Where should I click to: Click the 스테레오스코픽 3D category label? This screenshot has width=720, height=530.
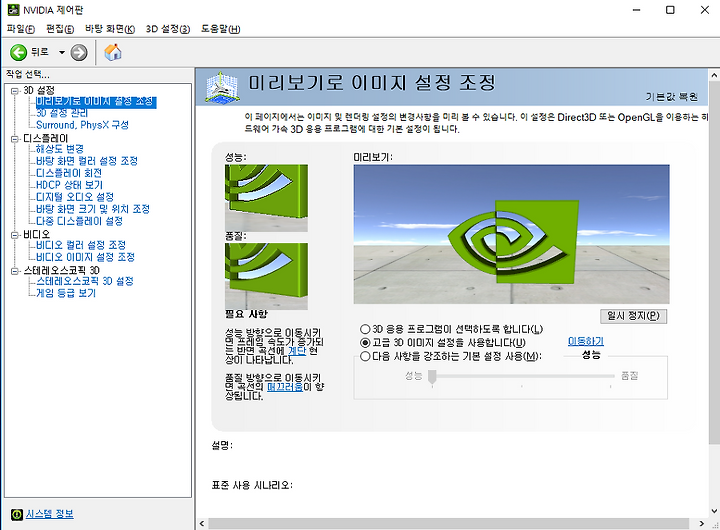pyautogui.click(x=62, y=271)
